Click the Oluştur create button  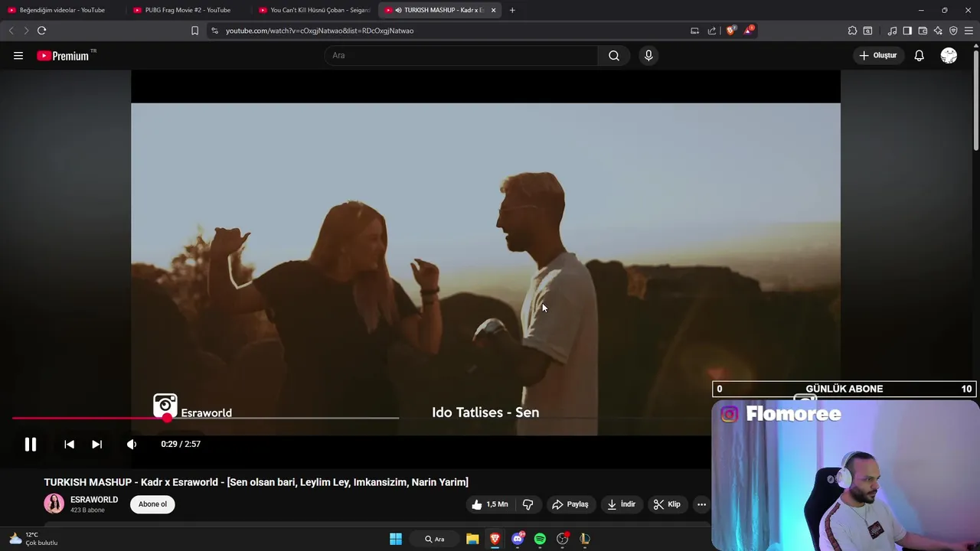click(878, 56)
